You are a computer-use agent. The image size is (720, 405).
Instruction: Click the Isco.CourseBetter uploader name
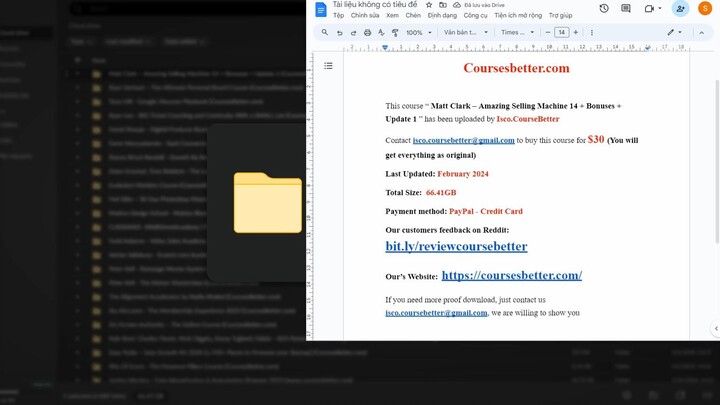(528, 119)
